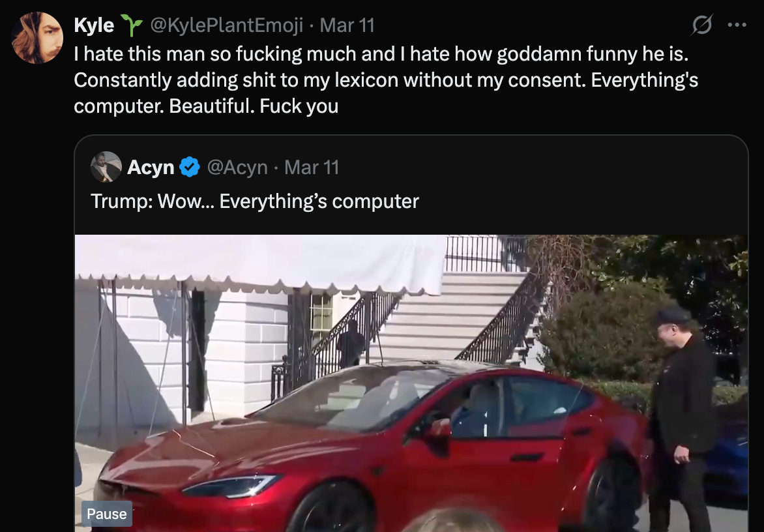Viewport: 764px width, 532px height.
Task: Click the "Fuck you" ending of Kyle's post
Action: 299,106
